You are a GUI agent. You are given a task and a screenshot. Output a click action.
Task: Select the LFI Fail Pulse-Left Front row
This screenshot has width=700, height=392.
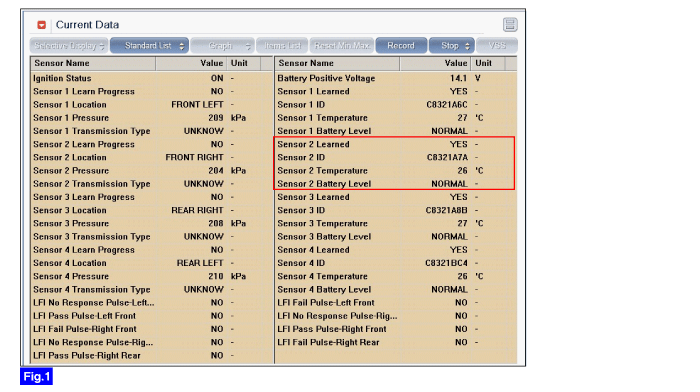[396, 303]
